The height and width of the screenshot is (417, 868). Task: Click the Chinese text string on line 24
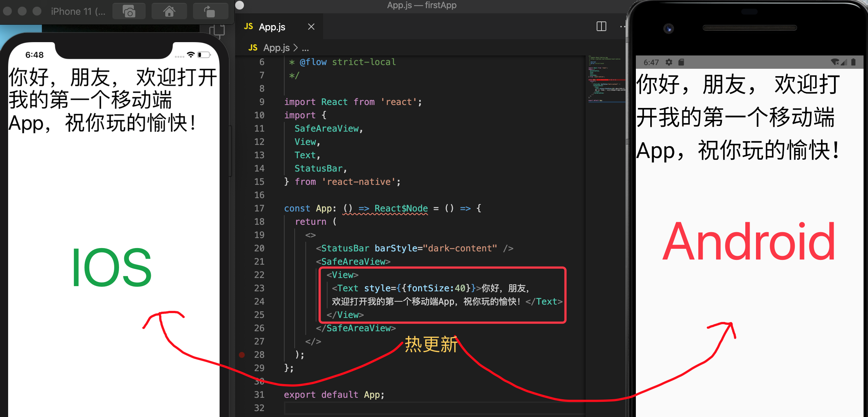tap(426, 302)
